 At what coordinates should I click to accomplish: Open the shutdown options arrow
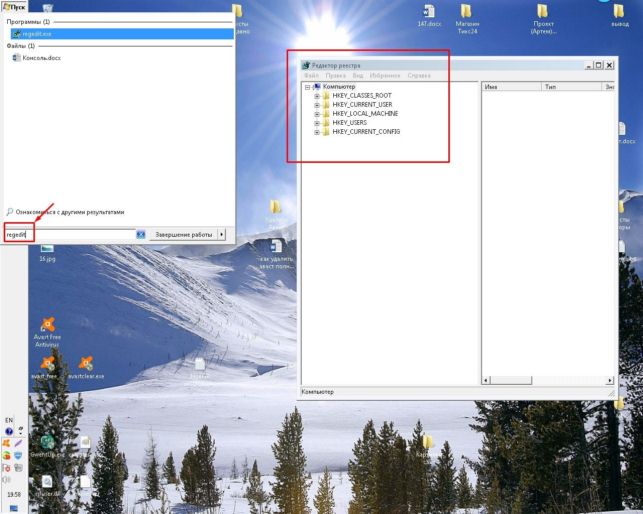coord(221,235)
